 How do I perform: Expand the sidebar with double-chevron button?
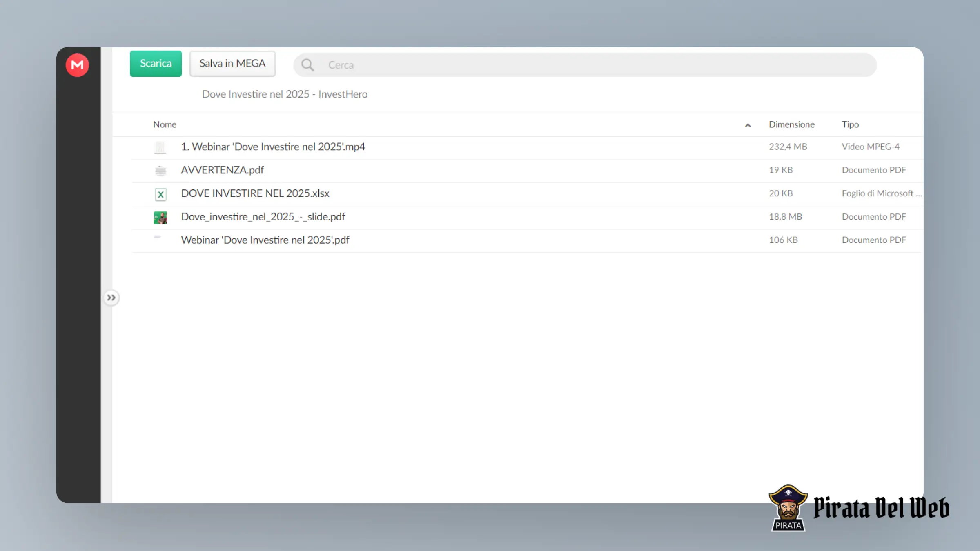pos(111,298)
